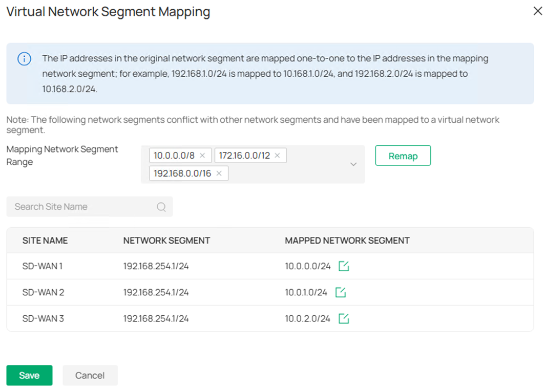This screenshot has width=545, height=392.
Task: Expand the mapping network segment range dropdown
Action: tap(353, 164)
